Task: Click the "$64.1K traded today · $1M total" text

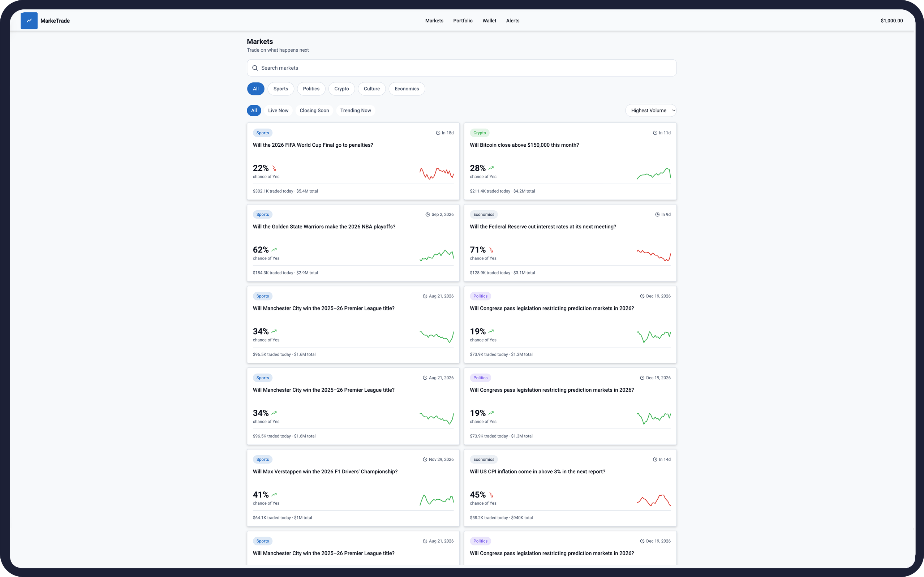Action: tap(283, 518)
